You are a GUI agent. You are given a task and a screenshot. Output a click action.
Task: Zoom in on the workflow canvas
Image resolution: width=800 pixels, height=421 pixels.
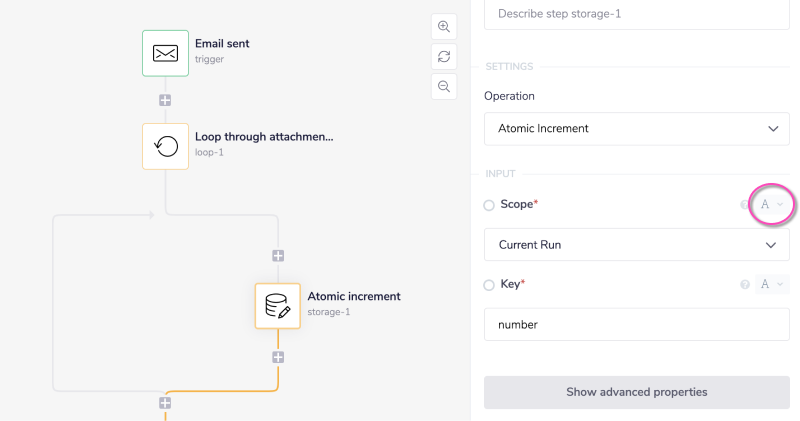coord(443,26)
